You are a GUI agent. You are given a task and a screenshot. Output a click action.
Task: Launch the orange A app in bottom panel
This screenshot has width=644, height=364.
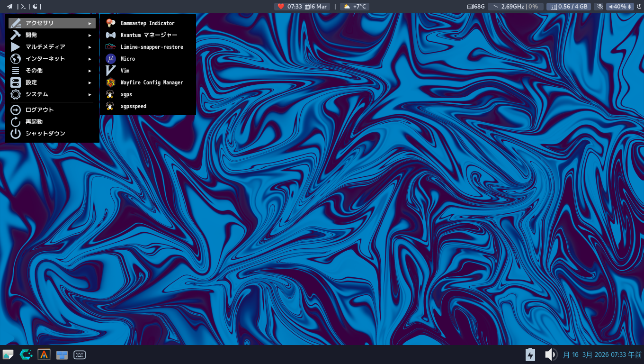[44, 355]
